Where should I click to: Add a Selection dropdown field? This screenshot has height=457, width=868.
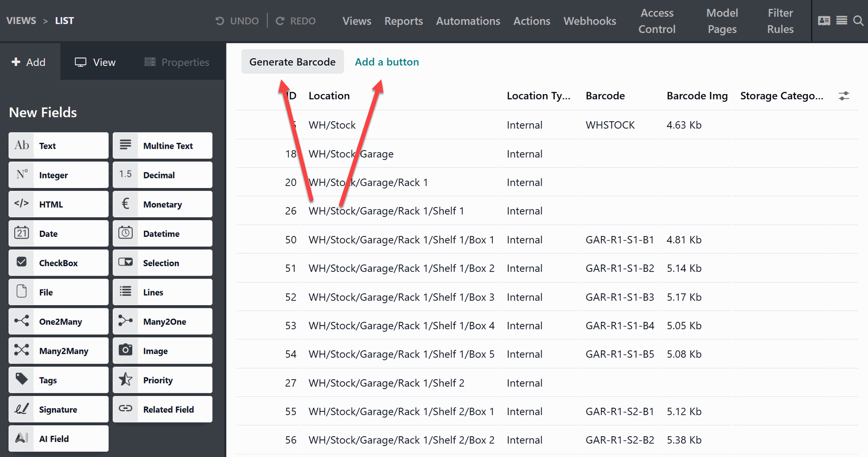click(162, 263)
